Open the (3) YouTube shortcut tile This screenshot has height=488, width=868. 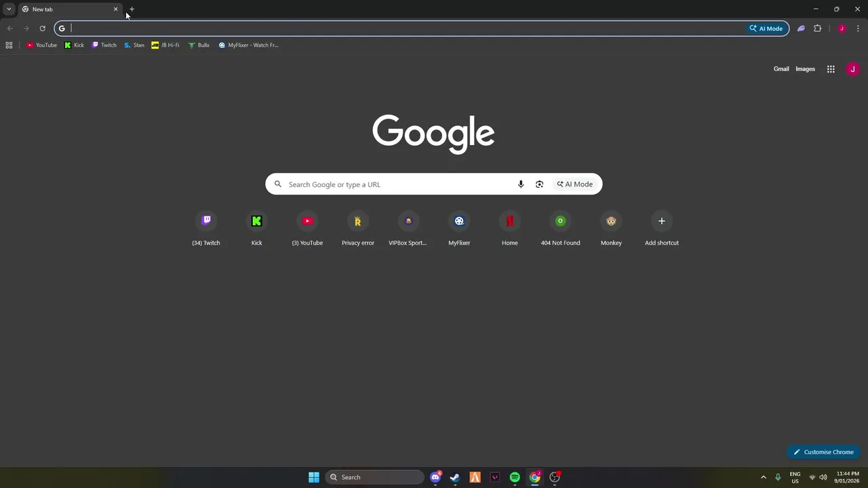(307, 229)
